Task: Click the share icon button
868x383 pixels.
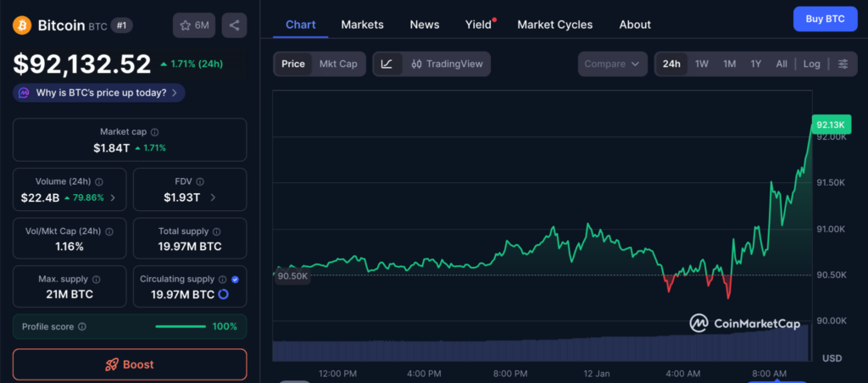Action: pyautogui.click(x=234, y=25)
